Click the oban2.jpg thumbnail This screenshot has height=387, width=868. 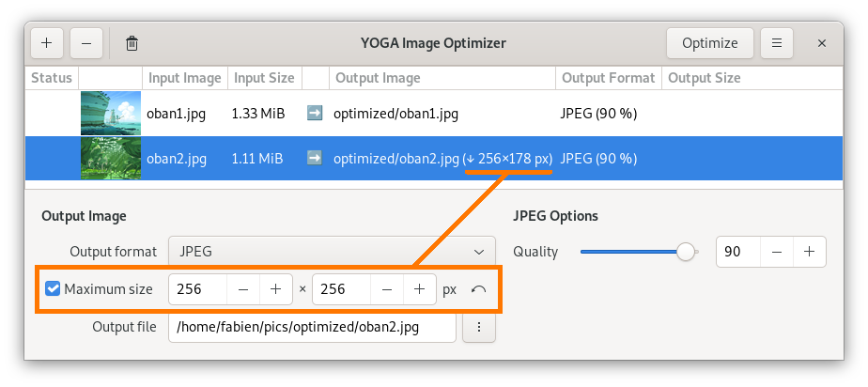110,158
